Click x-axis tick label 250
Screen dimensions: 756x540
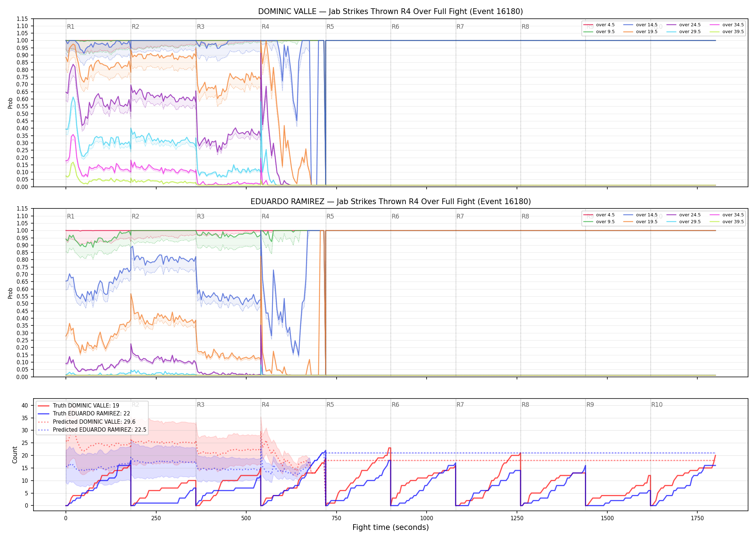click(156, 518)
